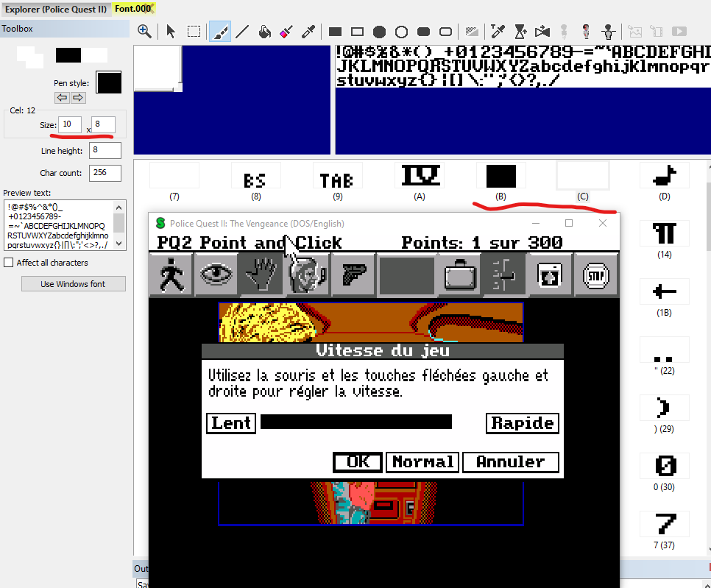
Task: Click the Rapide speed button
Action: point(523,423)
